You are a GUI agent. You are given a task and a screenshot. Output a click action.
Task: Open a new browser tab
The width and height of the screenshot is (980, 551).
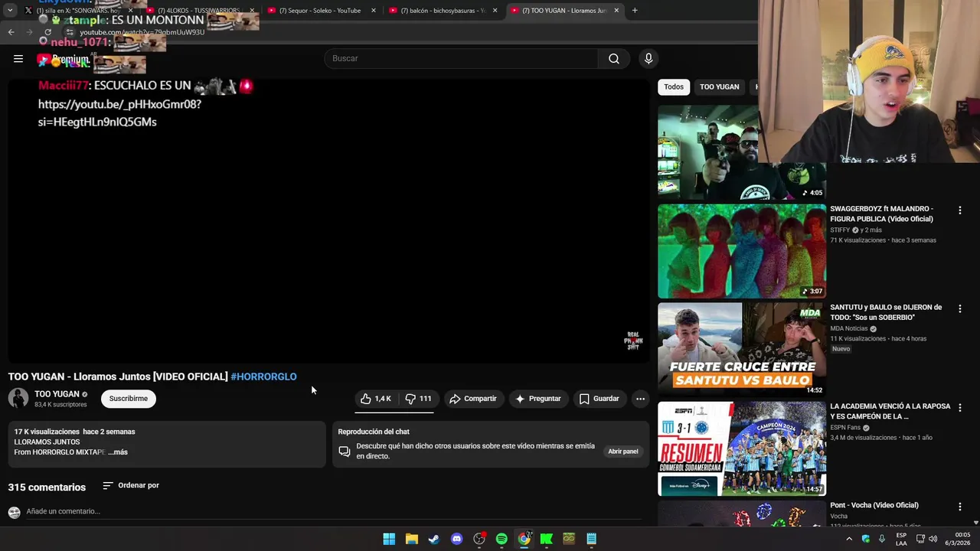[x=635, y=11]
